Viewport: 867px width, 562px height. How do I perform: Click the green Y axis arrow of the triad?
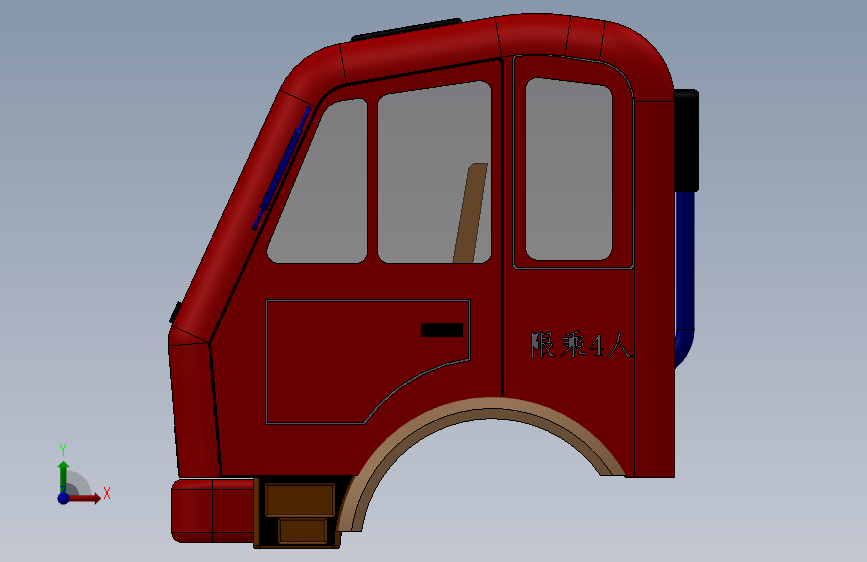click(x=64, y=476)
